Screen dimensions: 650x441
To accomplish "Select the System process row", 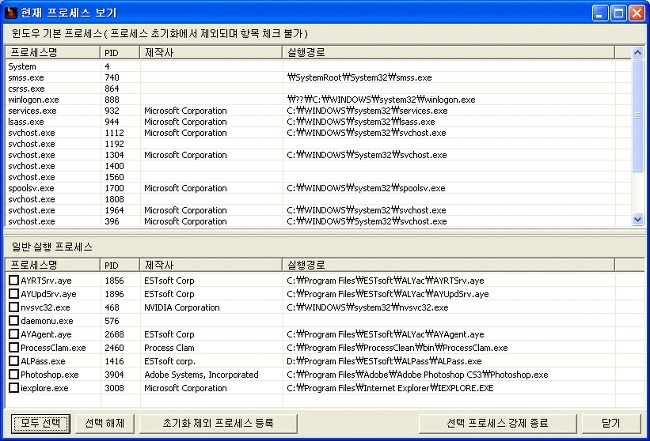I will pyautogui.click(x=318, y=66).
